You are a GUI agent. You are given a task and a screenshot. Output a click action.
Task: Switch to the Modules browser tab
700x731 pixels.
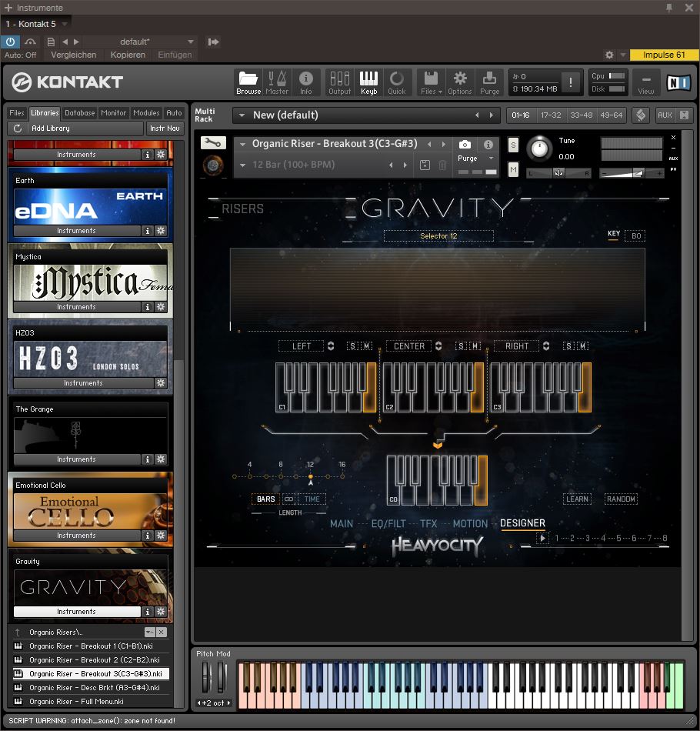click(x=146, y=113)
